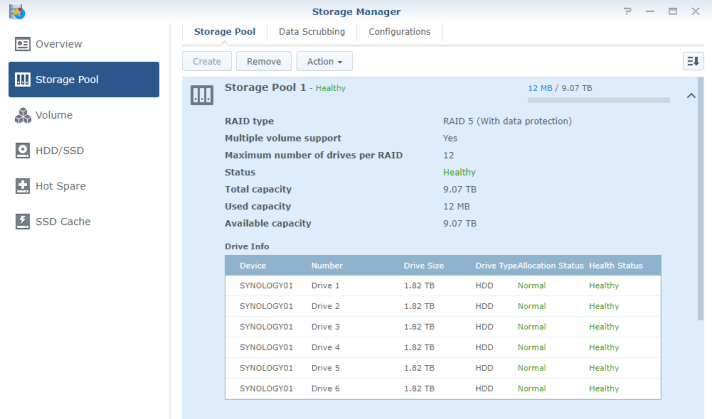Click the Storage Manager app logo
Viewport: 712px width, 419px height.
pyautogui.click(x=15, y=11)
